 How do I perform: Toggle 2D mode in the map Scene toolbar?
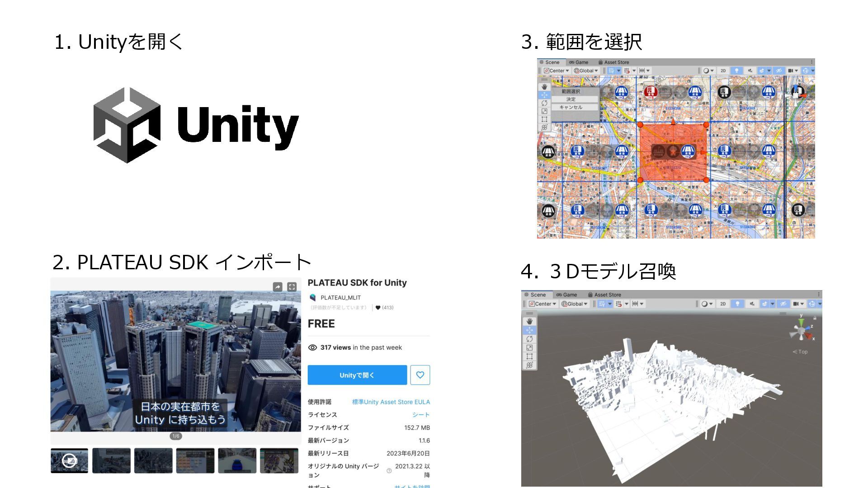(723, 70)
